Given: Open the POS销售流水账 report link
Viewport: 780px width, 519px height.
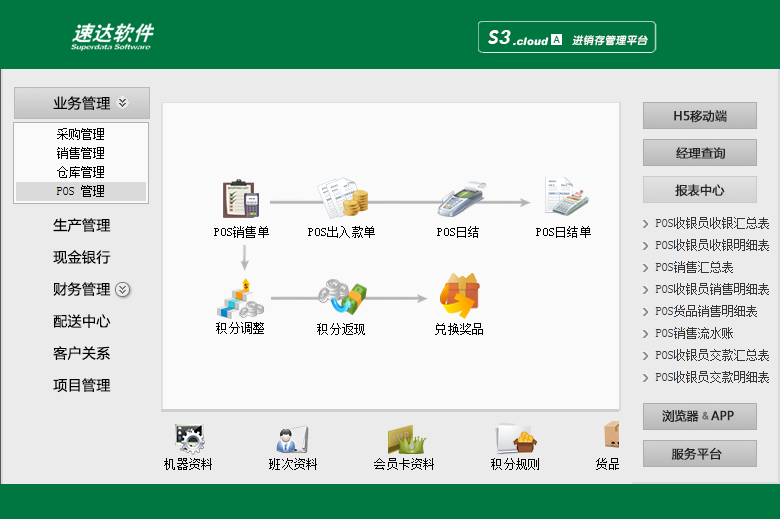Looking at the screenshot, I should click(694, 333).
